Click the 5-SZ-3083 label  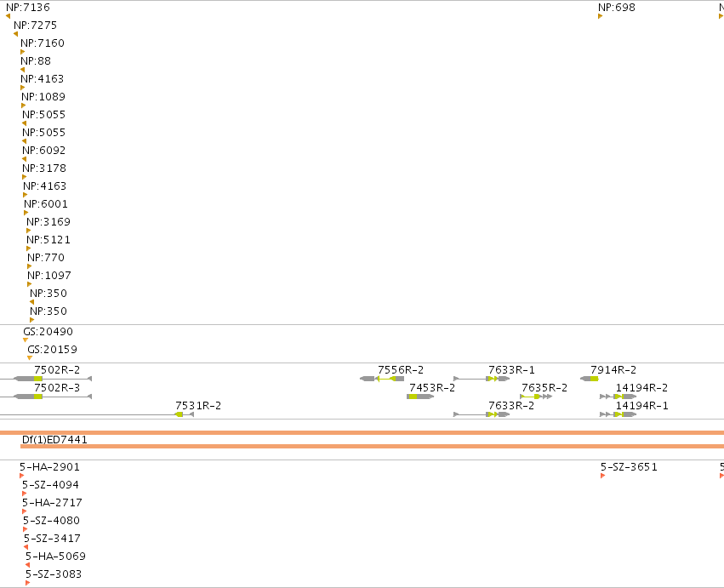[x=54, y=574]
